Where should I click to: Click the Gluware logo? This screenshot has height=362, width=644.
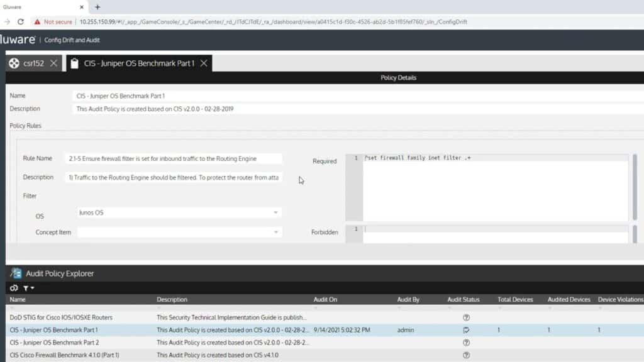point(17,39)
